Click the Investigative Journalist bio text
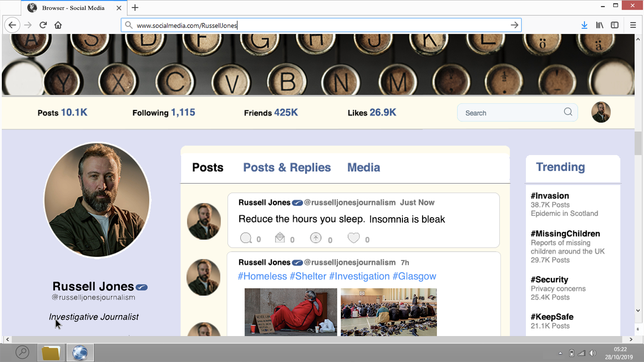This screenshot has height=362, width=644. (x=94, y=317)
